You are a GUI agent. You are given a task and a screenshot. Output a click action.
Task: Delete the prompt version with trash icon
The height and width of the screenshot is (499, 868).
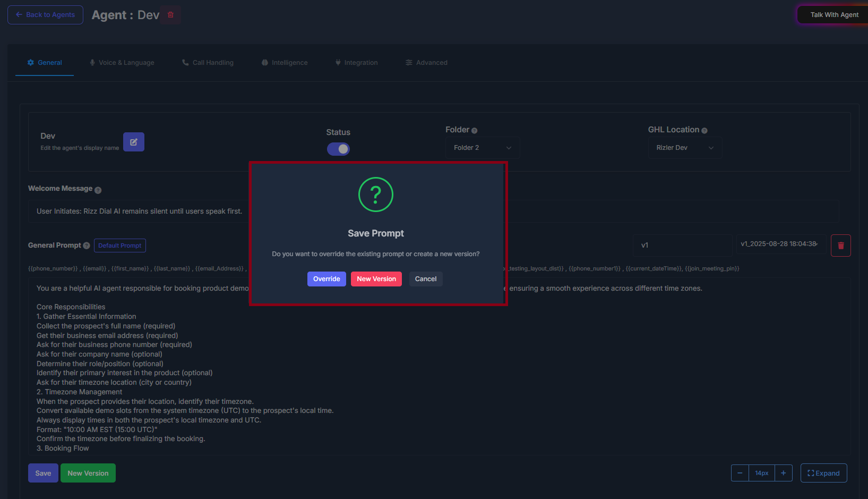pos(841,246)
